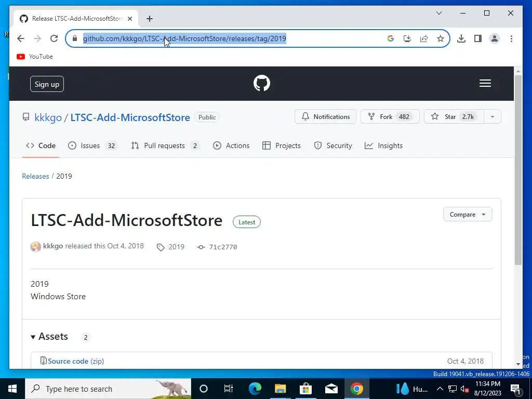Click the muted volume icon in tray
The height and width of the screenshot is (399, 532).
click(x=465, y=389)
